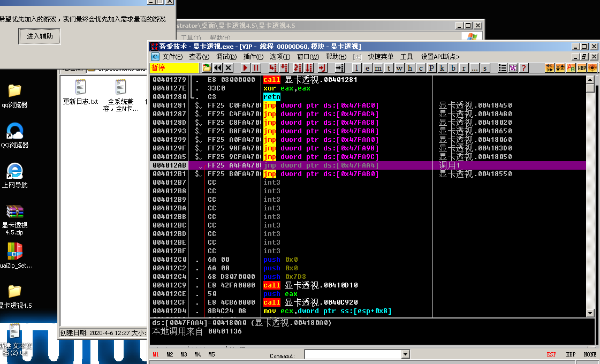The image size is (600, 364).
Task: Close the debugged program with the X icon
Action: pos(229,68)
